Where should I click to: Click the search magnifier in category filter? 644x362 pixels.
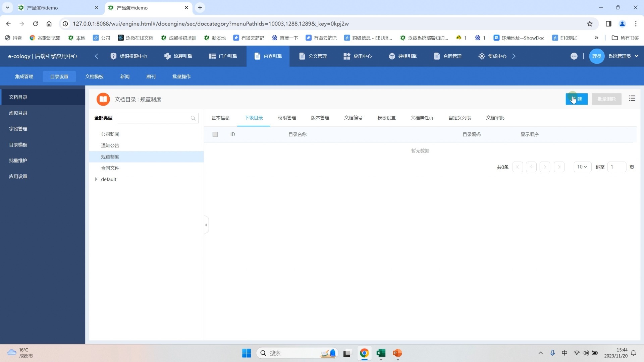pos(193,118)
